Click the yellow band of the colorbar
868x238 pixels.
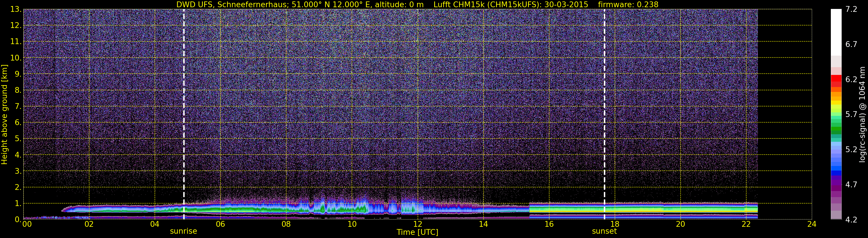836,102
